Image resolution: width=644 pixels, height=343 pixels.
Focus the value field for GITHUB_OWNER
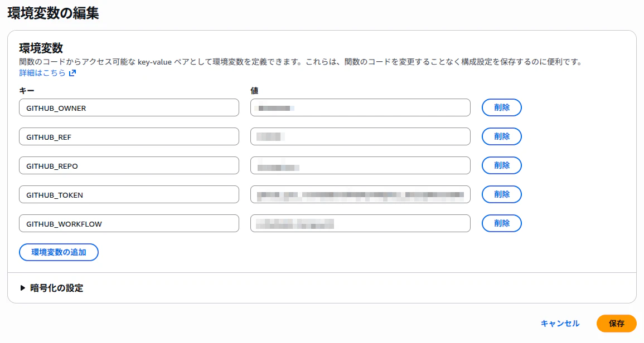point(360,107)
